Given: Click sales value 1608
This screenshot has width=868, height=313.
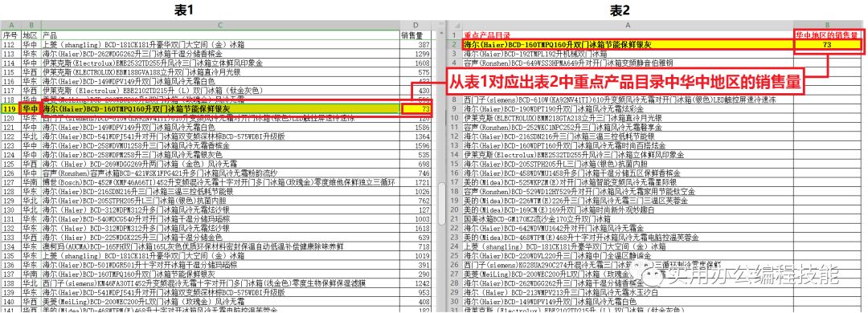Looking at the screenshot, I should tap(416, 63).
